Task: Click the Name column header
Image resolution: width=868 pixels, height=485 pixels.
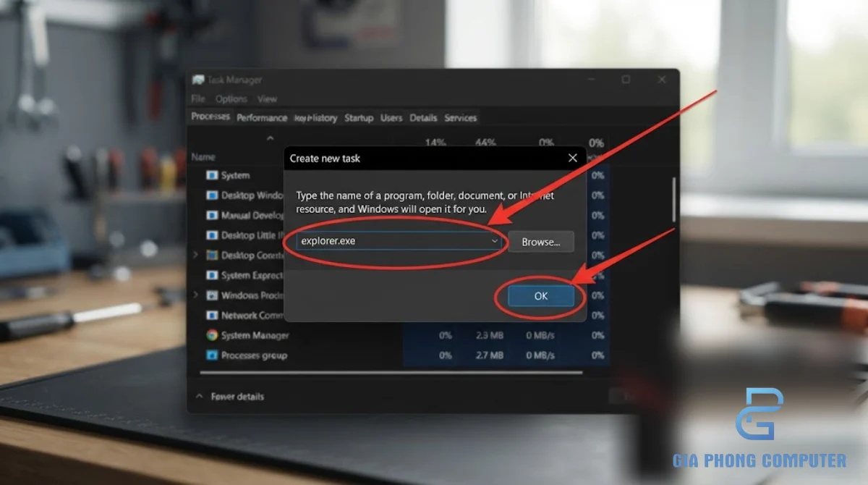Action: coord(203,156)
